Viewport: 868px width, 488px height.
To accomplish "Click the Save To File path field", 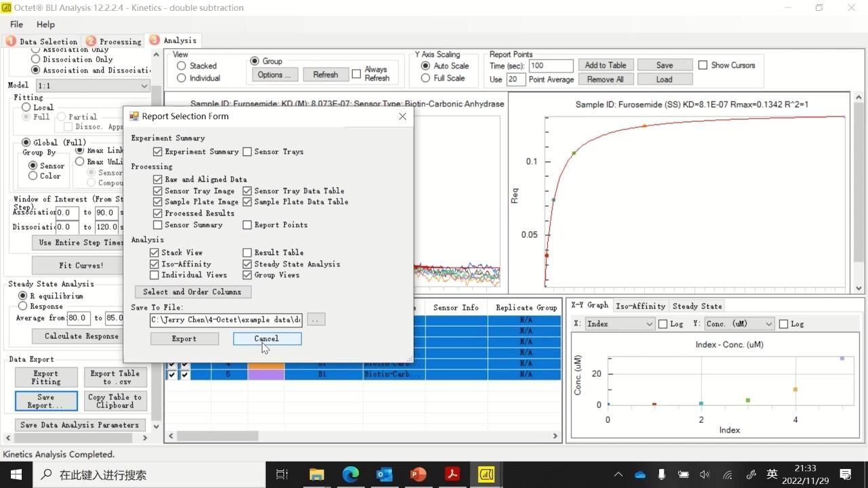I will 226,319.
